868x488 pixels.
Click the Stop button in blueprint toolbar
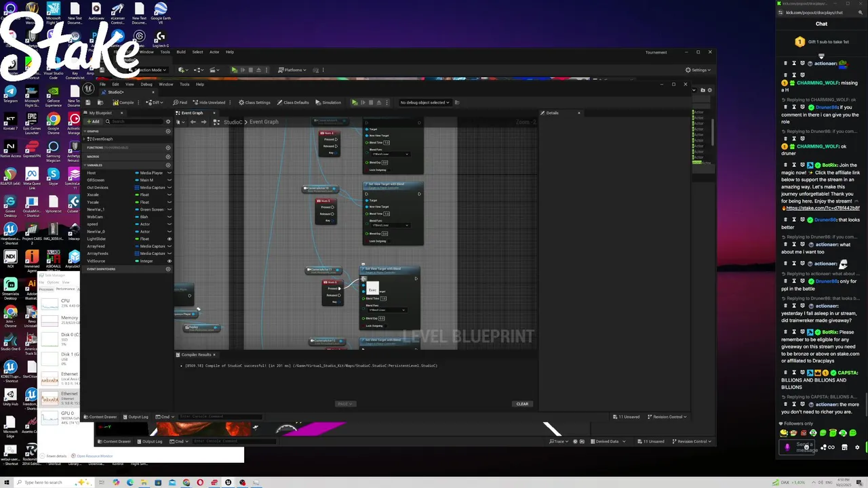371,102
